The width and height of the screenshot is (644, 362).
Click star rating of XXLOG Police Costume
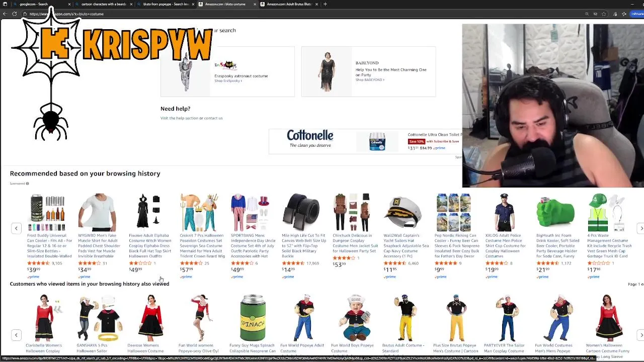pos(496,263)
